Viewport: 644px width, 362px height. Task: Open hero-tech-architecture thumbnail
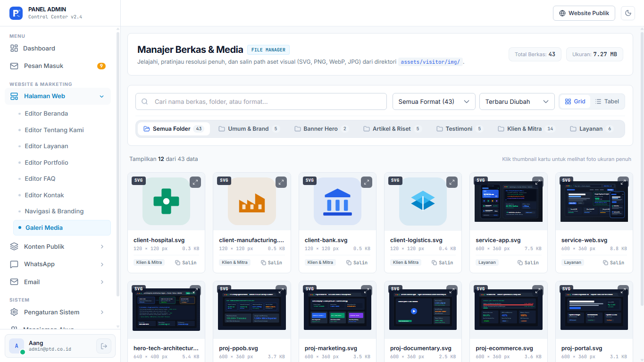(167, 310)
